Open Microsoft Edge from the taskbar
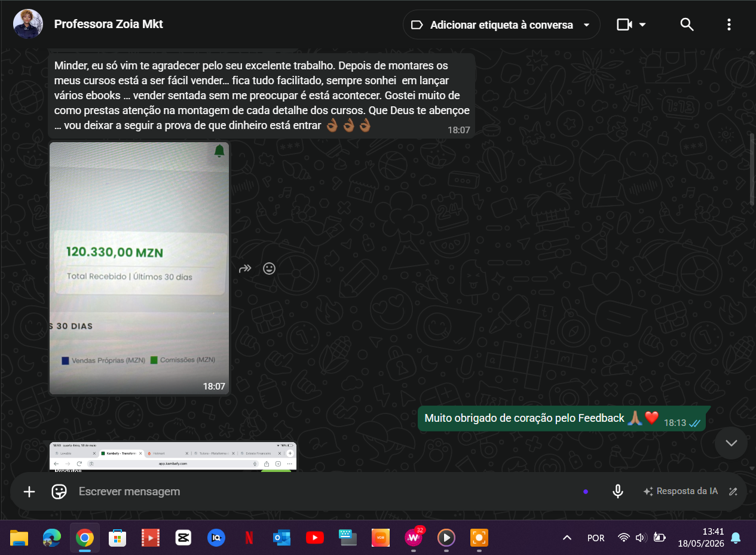Image resolution: width=756 pixels, height=555 pixels. (x=51, y=538)
